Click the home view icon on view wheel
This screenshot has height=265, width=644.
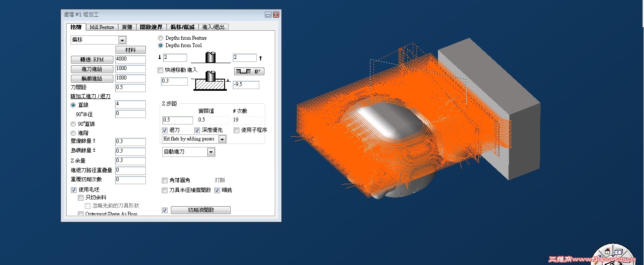[608, 251]
